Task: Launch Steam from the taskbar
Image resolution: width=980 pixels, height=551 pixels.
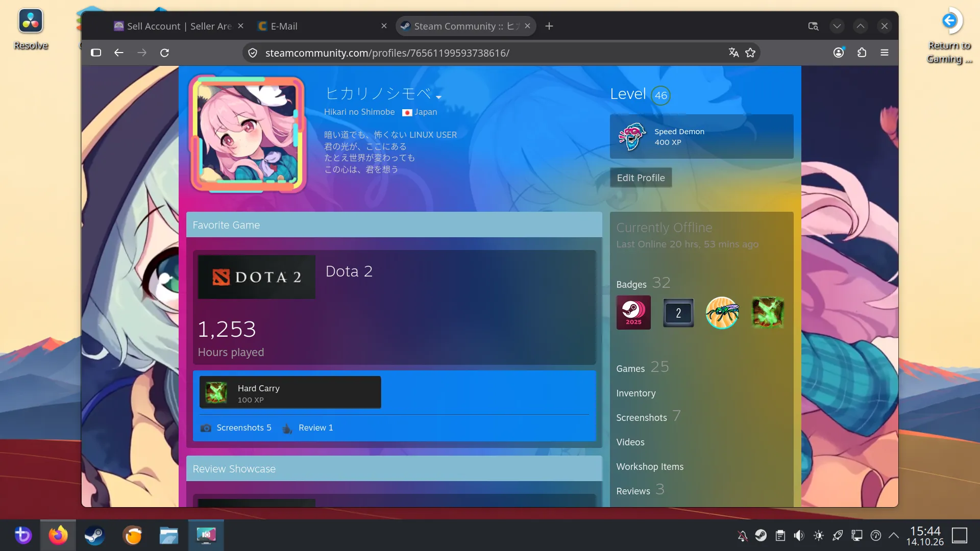Action: click(x=94, y=535)
